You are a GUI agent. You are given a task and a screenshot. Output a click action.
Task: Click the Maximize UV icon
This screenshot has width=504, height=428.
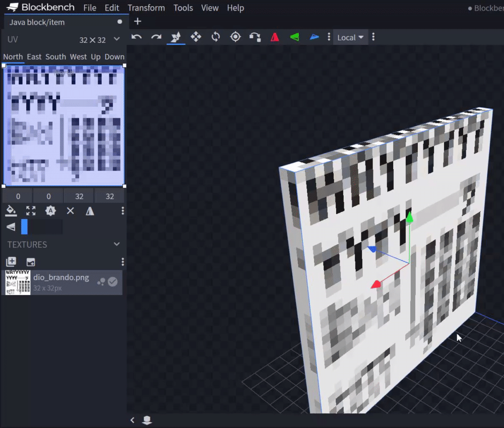[x=31, y=211]
